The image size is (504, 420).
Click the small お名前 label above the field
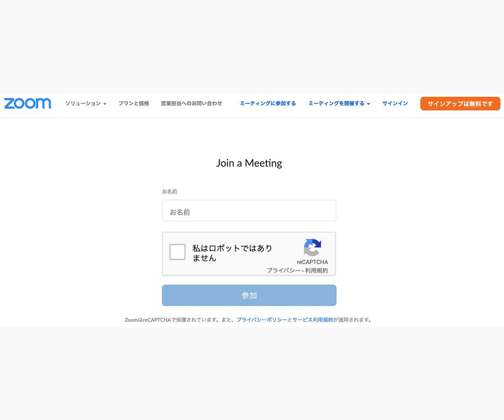[170, 192]
